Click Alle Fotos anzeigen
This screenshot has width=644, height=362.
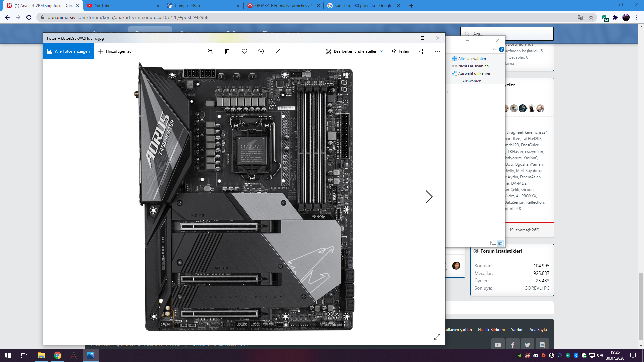click(x=68, y=51)
